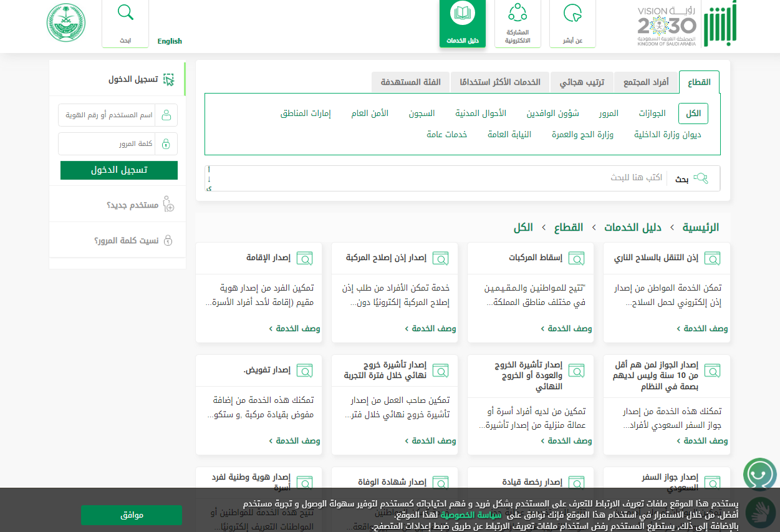Select the الكل sector filter
780x532 pixels.
point(693,114)
